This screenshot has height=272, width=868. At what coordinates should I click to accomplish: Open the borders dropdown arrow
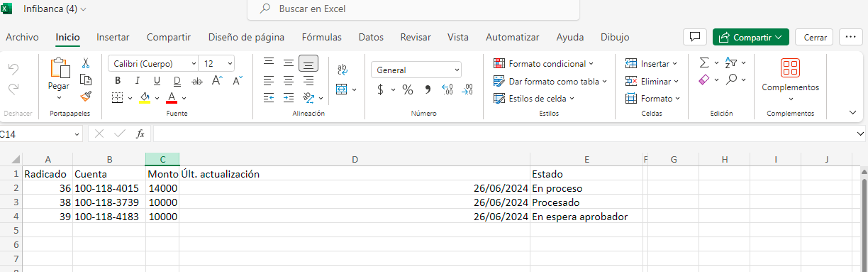[x=130, y=98]
